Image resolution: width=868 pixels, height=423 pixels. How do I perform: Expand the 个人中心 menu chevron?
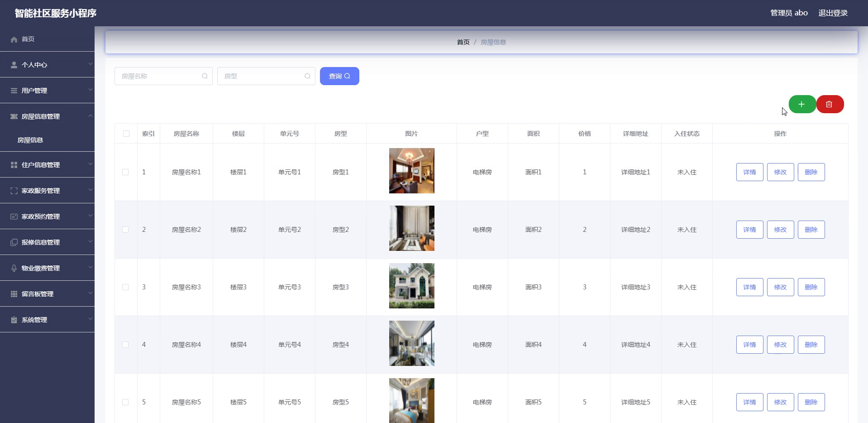point(90,64)
